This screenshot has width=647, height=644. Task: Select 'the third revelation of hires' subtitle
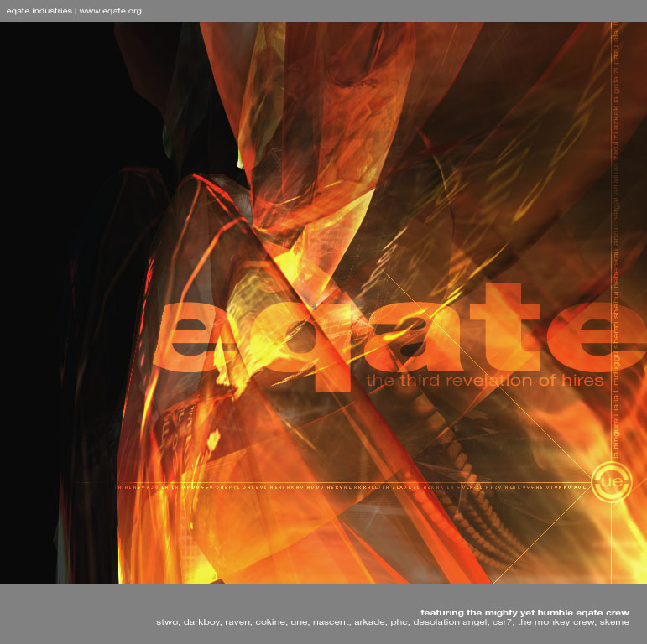pyautogui.click(x=484, y=381)
